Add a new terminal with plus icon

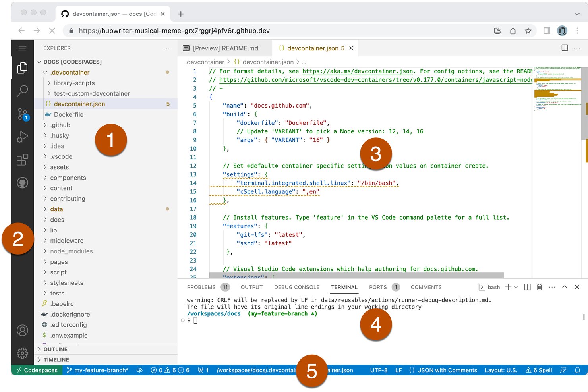pos(508,287)
